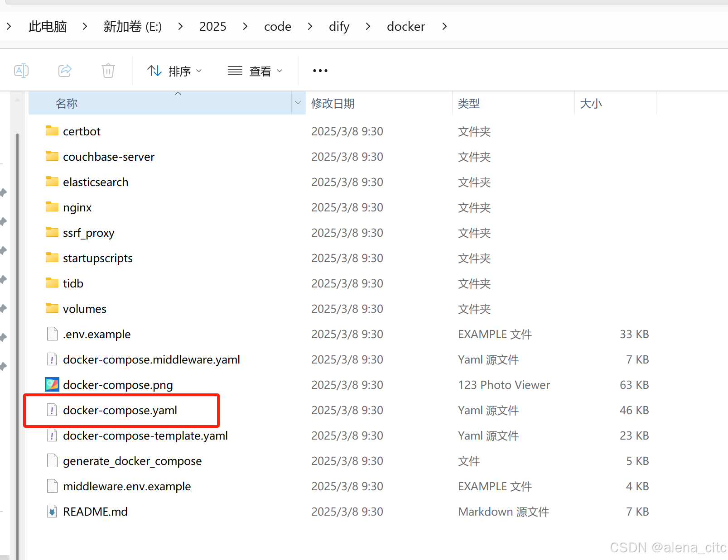Viewport: 728px width, 560px height.
Task: Sort by the 大小 column header
Action: [x=615, y=103]
